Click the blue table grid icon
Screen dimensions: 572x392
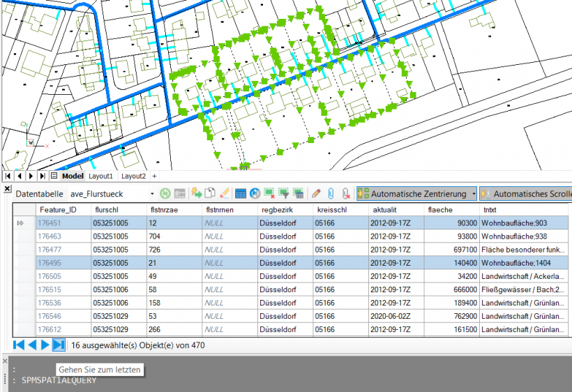click(240, 193)
